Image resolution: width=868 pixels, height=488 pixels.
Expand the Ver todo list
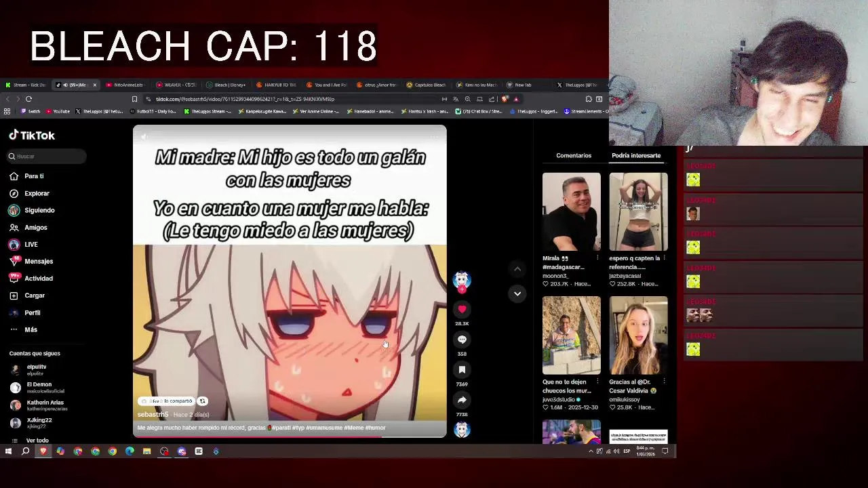pyautogui.click(x=31, y=441)
